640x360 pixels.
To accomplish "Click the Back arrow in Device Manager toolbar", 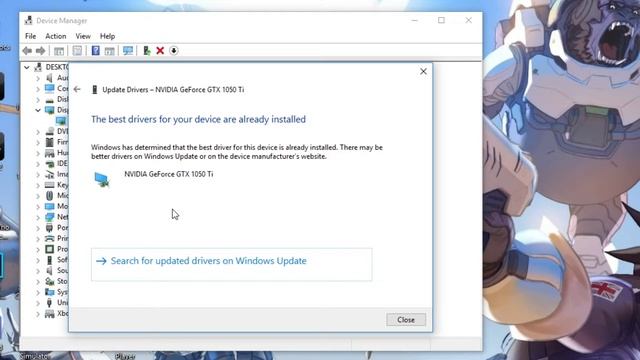I will (x=27, y=51).
